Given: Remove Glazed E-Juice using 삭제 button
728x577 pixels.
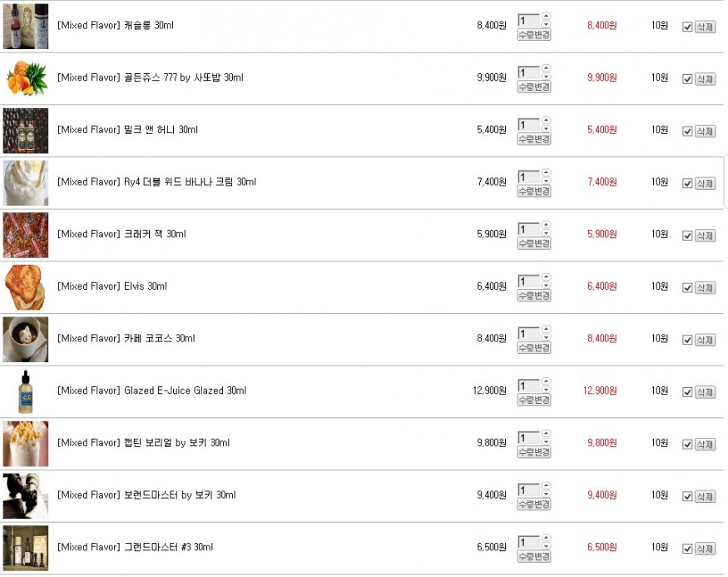Looking at the screenshot, I should [x=705, y=392].
